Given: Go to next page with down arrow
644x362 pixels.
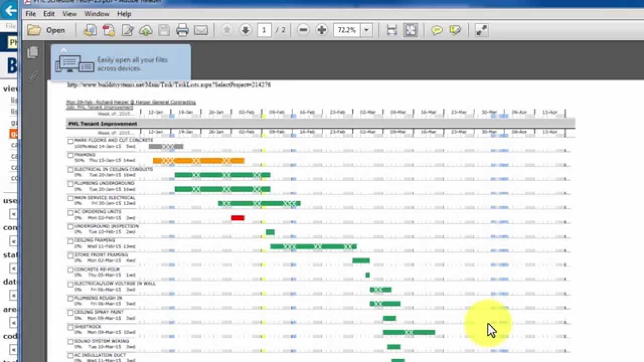Looking at the screenshot, I should coord(245,30).
